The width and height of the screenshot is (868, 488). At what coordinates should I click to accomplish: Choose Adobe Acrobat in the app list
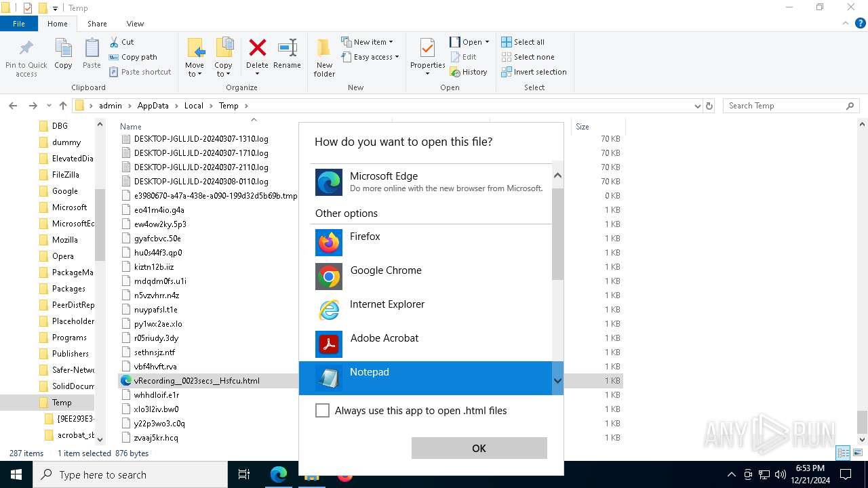(426, 344)
